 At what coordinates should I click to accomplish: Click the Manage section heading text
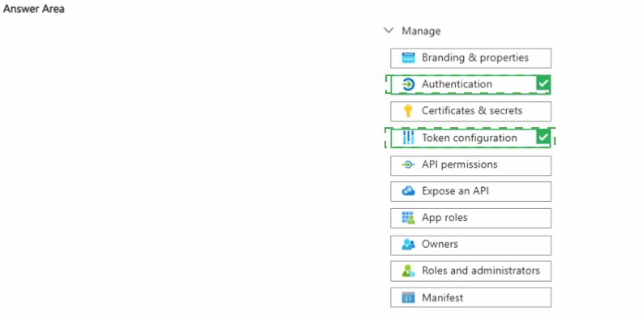(x=421, y=31)
